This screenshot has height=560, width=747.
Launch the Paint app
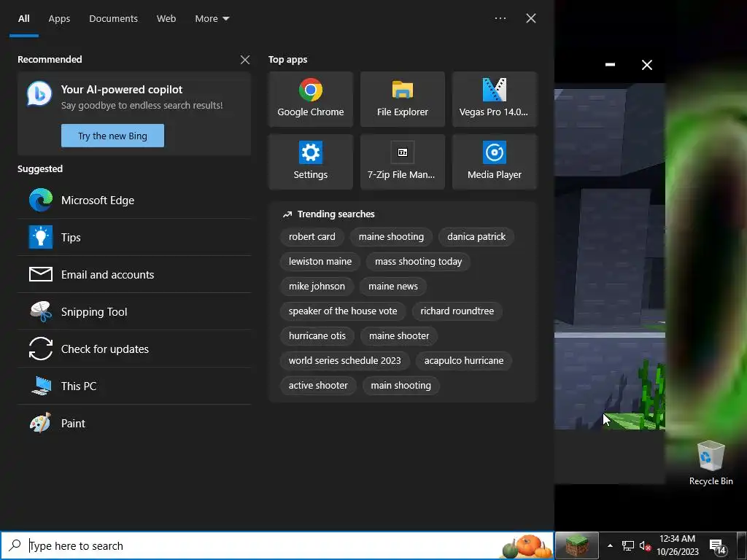[134, 423]
